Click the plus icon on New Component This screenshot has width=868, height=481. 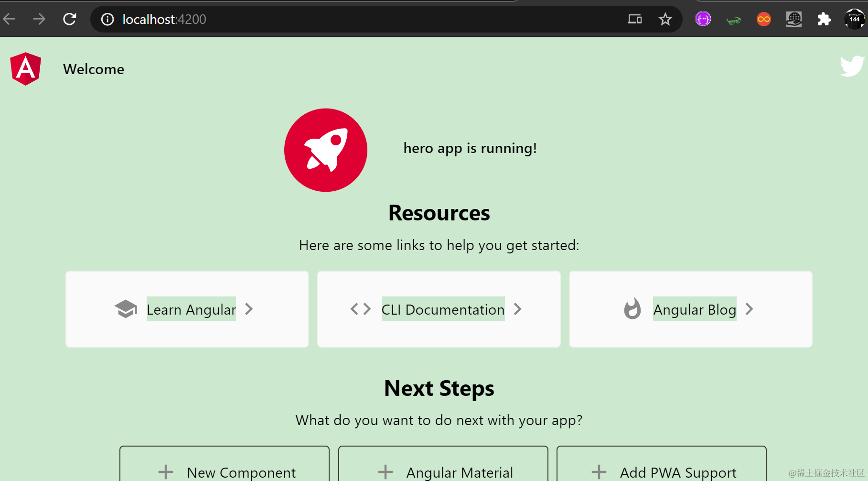point(166,472)
